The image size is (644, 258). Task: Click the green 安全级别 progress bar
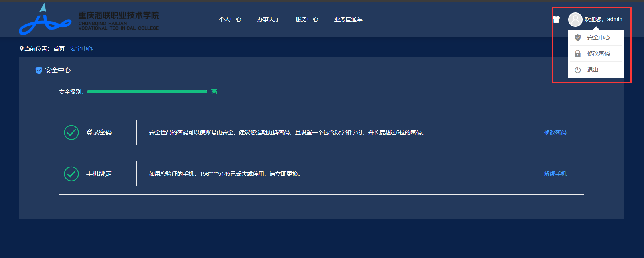coord(147,92)
